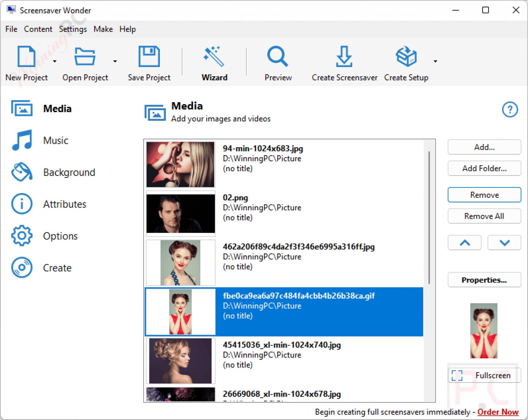Open the Settings menu
The width and height of the screenshot is (528, 420).
[x=73, y=29]
